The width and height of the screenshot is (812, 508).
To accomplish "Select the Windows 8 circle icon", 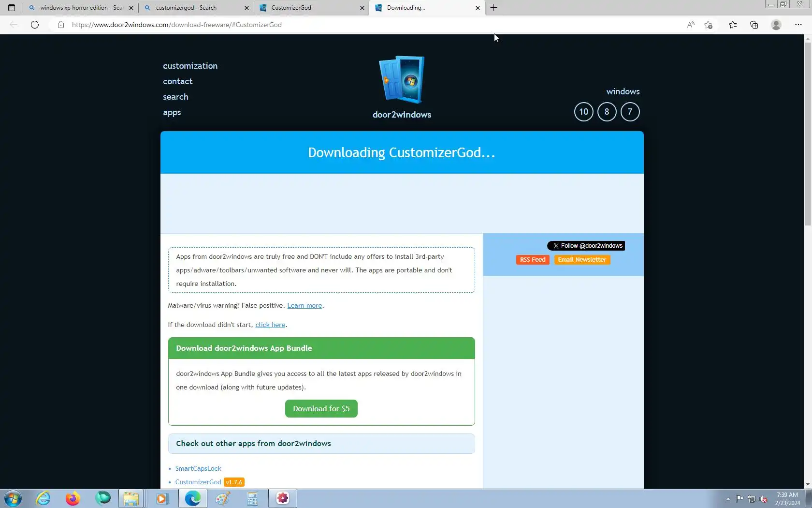I will pyautogui.click(x=607, y=112).
